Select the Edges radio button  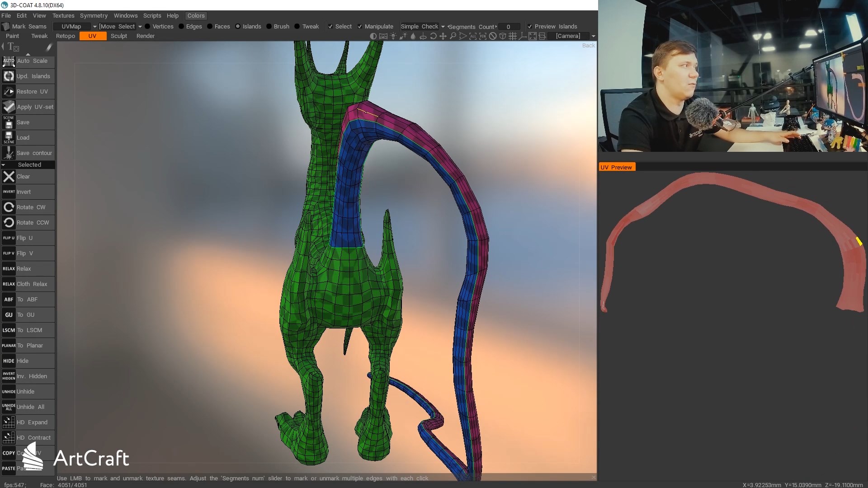[181, 27]
